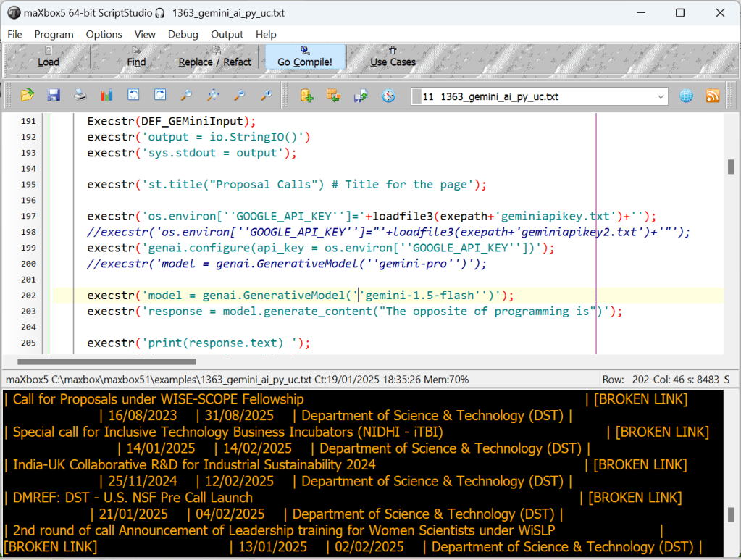Open the Program menu
741x560 pixels.
click(x=54, y=34)
